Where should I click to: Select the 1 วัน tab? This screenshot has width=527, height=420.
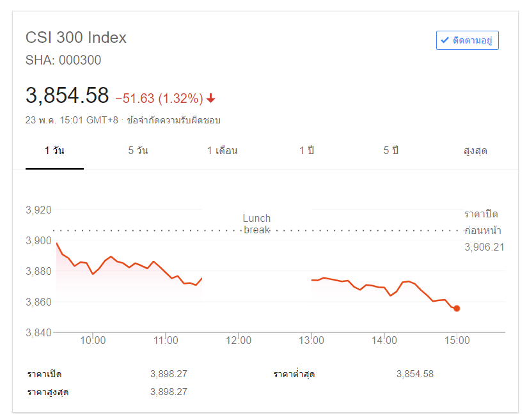coord(54,151)
